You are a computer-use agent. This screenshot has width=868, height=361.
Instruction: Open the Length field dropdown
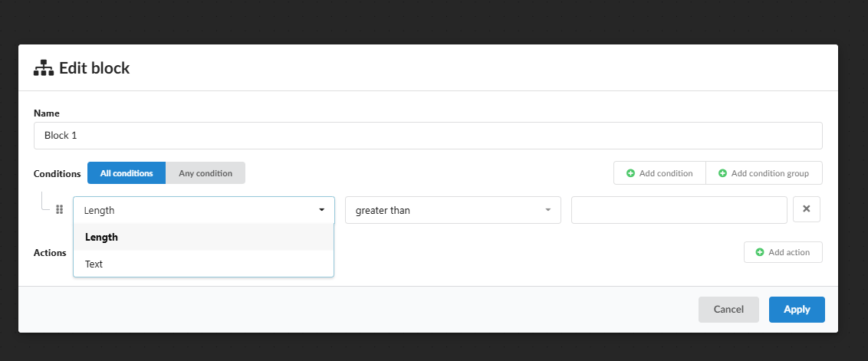[204, 211]
